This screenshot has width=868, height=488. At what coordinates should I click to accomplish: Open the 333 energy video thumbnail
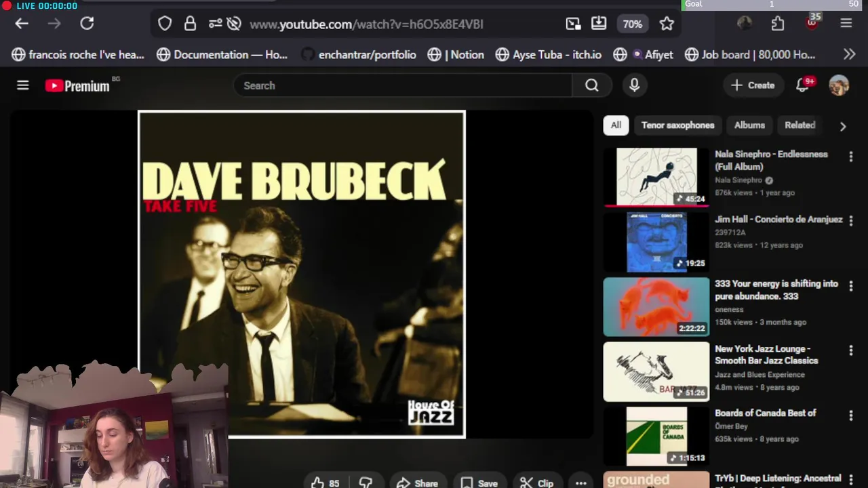point(656,306)
